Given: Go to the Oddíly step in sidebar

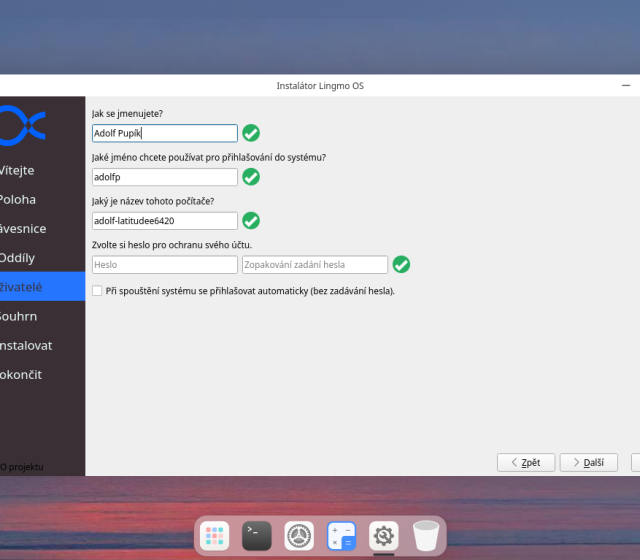Looking at the screenshot, I should click(18, 257).
